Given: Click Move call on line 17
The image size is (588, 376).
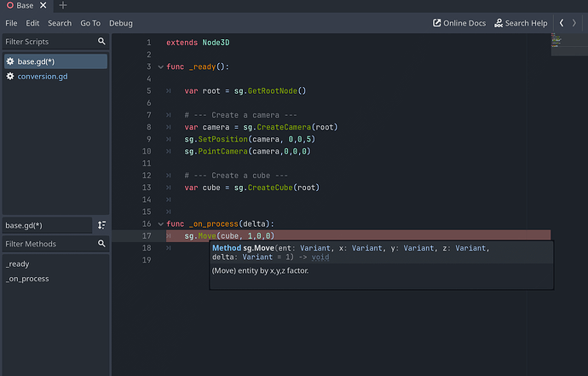Looking at the screenshot, I should [207, 236].
